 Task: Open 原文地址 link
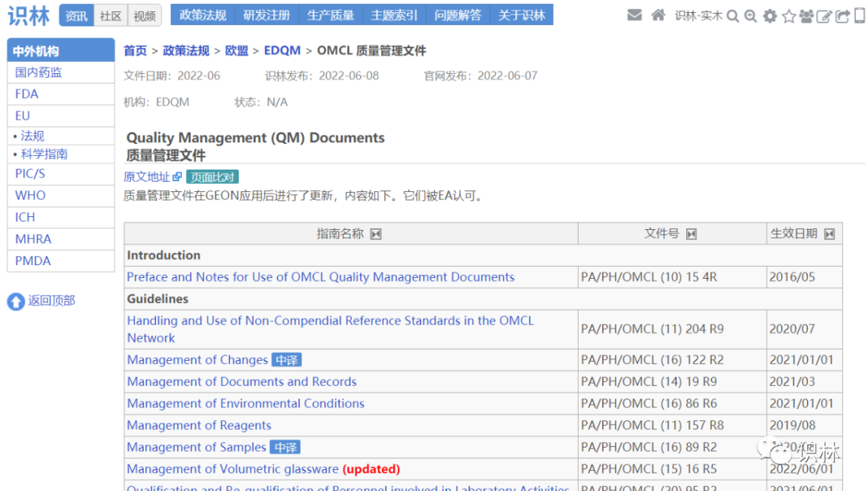tap(147, 177)
